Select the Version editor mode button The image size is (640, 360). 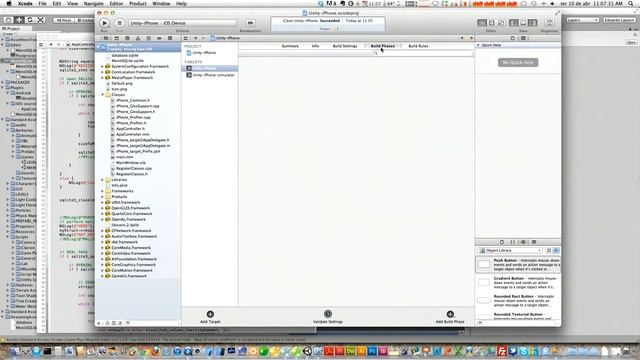point(501,23)
